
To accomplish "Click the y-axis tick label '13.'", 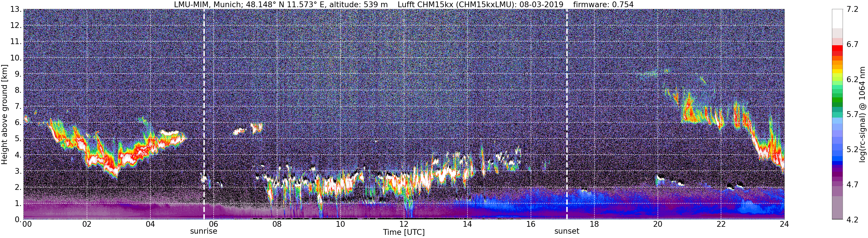I will (16, 10).
